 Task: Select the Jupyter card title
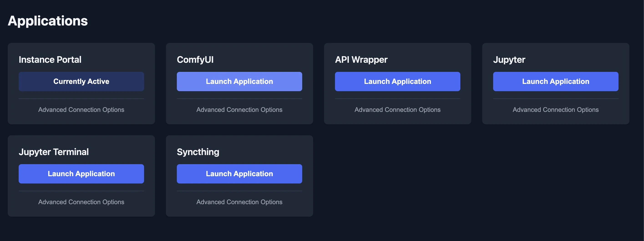pos(509,59)
